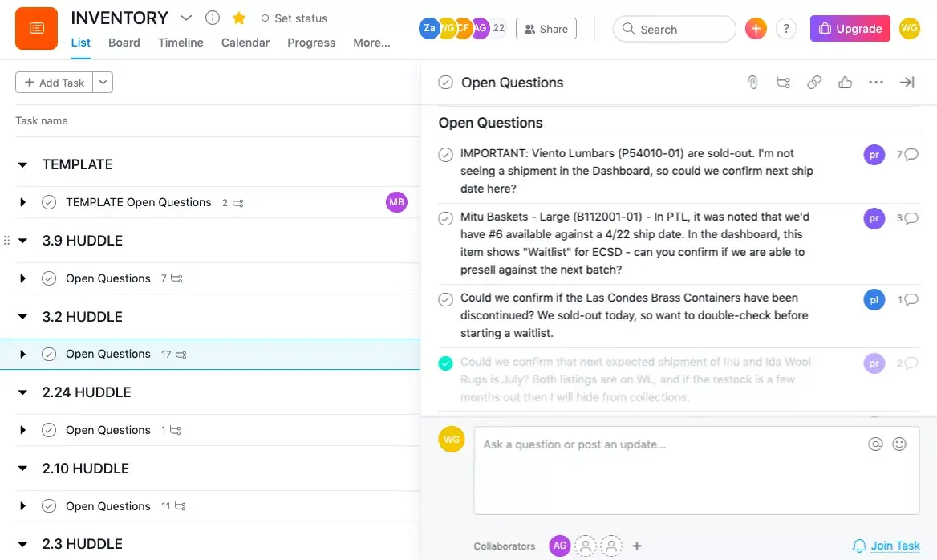Attach a file with the paperclip icon
The width and height of the screenshot is (937, 560).
[x=752, y=82]
